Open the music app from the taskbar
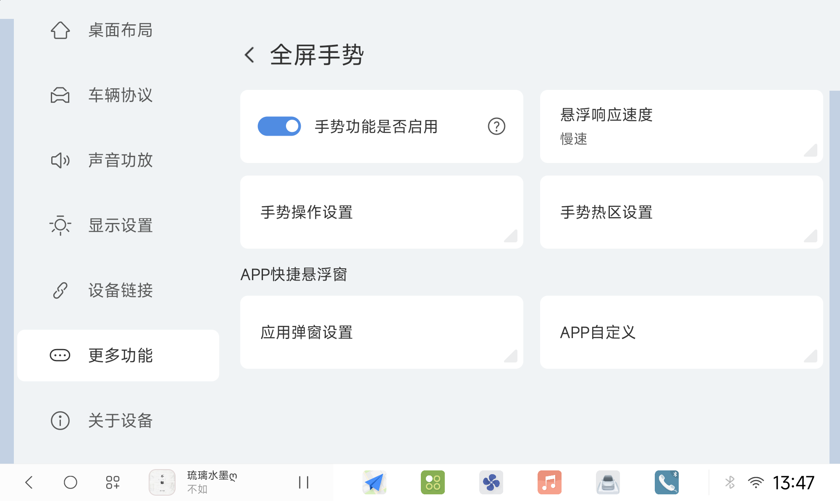Screen dimensions: 840x504 550,482
